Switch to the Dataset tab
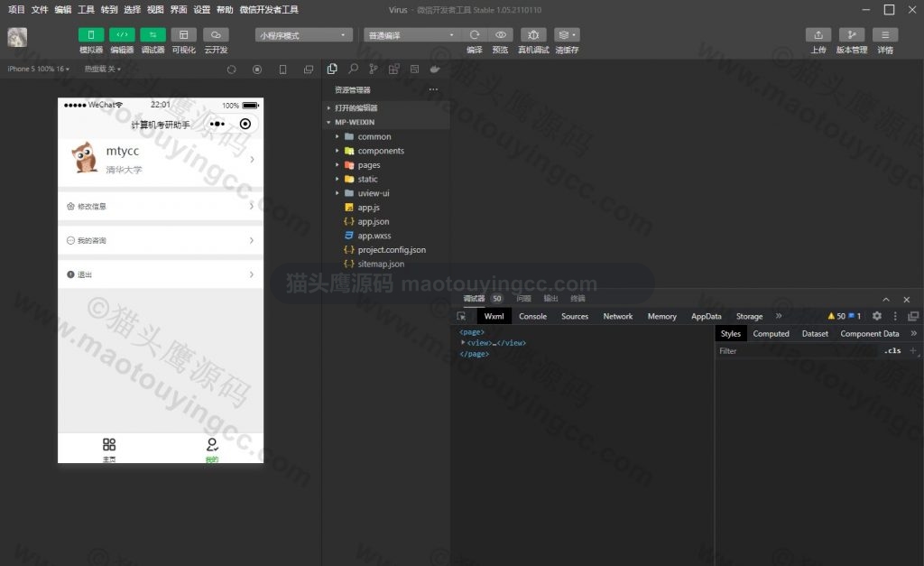Viewport: 924px width, 566px height. (815, 333)
